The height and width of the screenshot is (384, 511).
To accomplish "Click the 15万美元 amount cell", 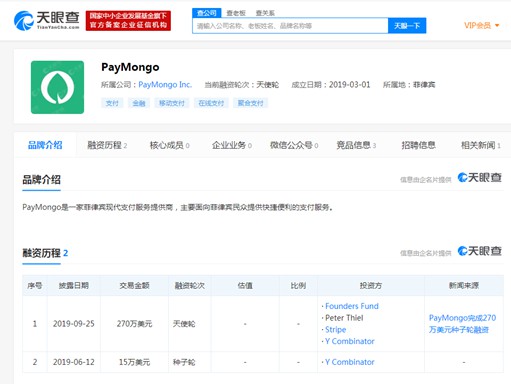I will (x=134, y=362).
